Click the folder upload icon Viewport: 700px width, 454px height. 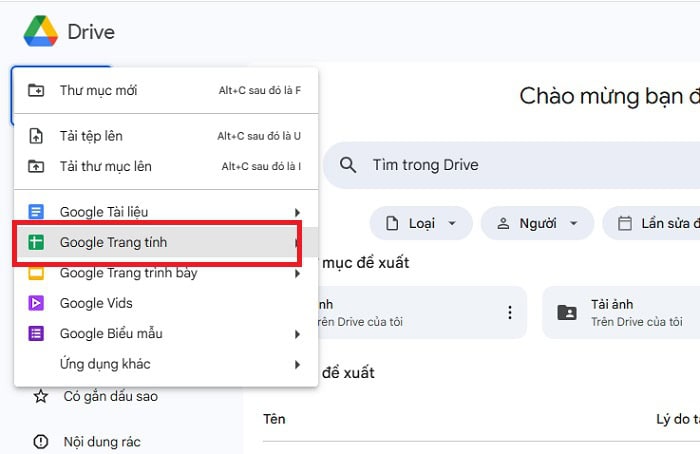37,166
